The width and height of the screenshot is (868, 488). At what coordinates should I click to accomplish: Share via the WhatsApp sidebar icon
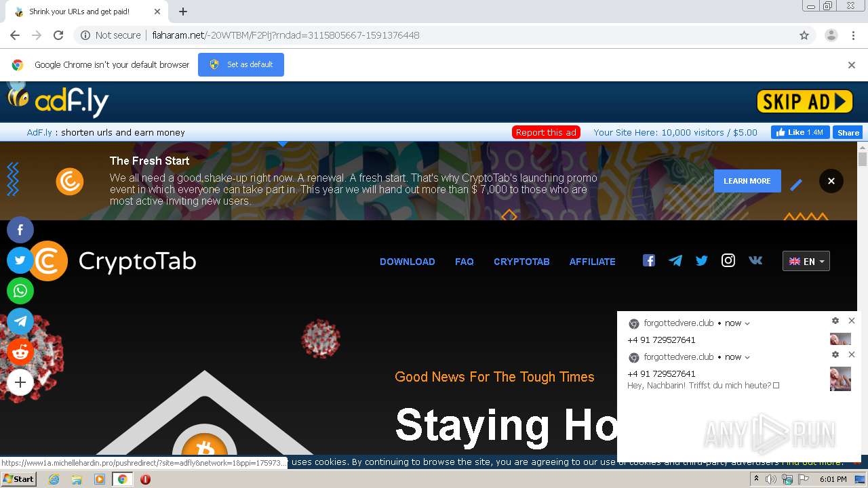point(20,291)
